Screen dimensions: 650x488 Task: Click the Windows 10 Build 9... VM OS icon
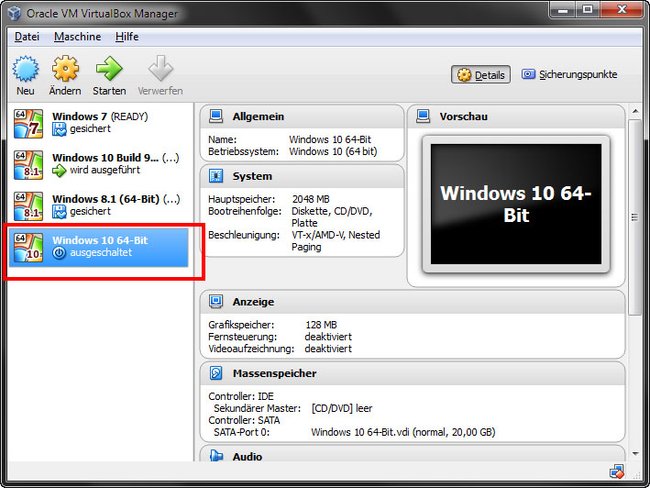28,165
